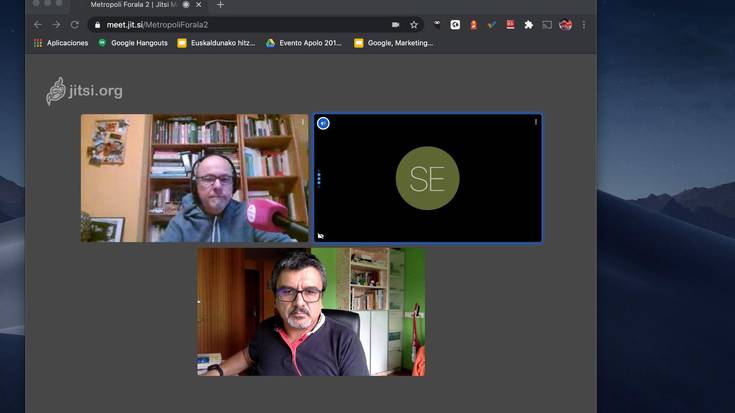
Task: Open three-dot menu on headphones participant tile
Action: pos(302,122)
